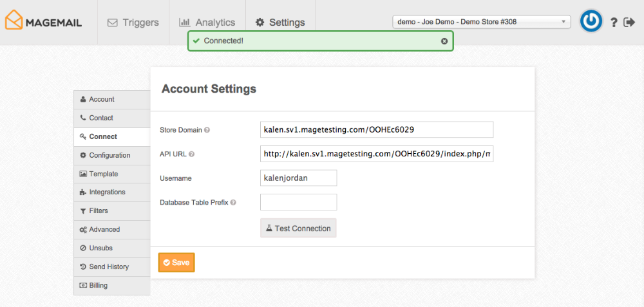Click Store Domain help icon
The width and height of the screenshot is (644, 307).
[x=207, y=130]
